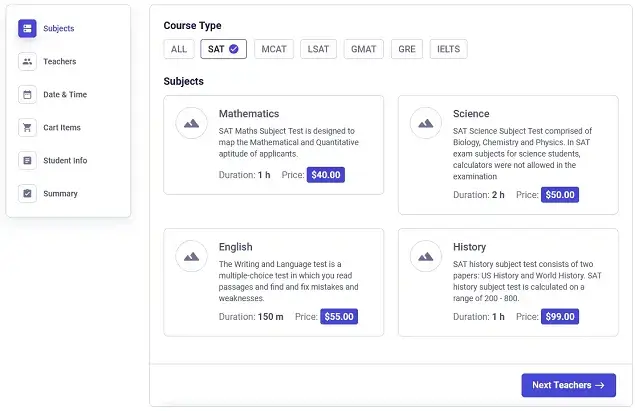Open Cart Items cart icon

tap(27, 128)
